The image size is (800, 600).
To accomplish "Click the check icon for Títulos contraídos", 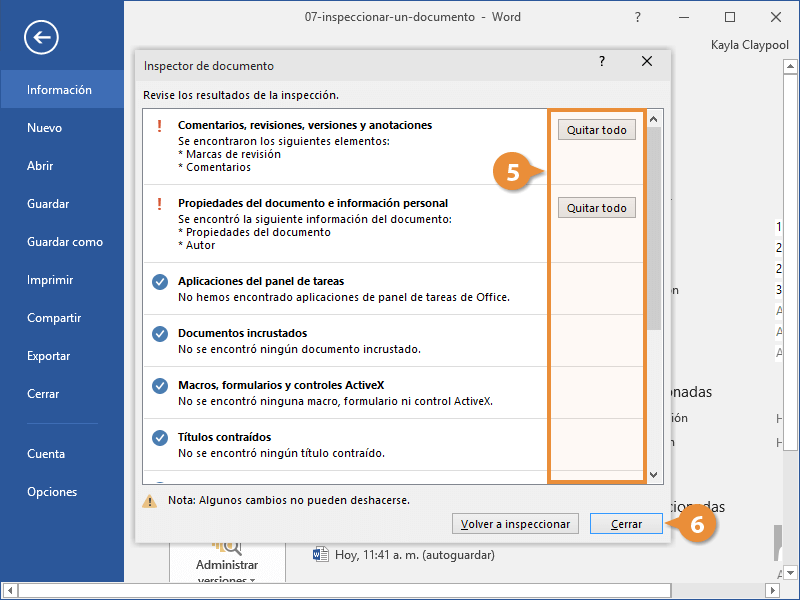I will click(x=160, y=438).
